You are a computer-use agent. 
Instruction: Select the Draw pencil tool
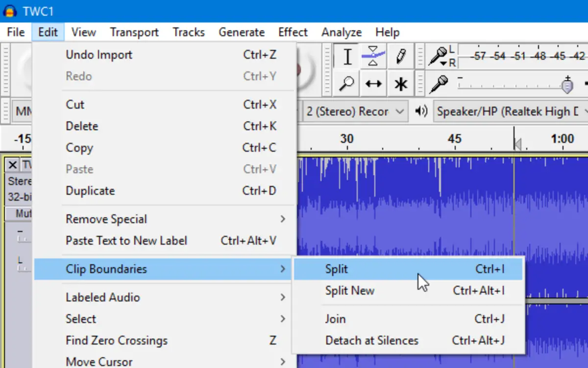pyautogui.click(x=400, y=57)
